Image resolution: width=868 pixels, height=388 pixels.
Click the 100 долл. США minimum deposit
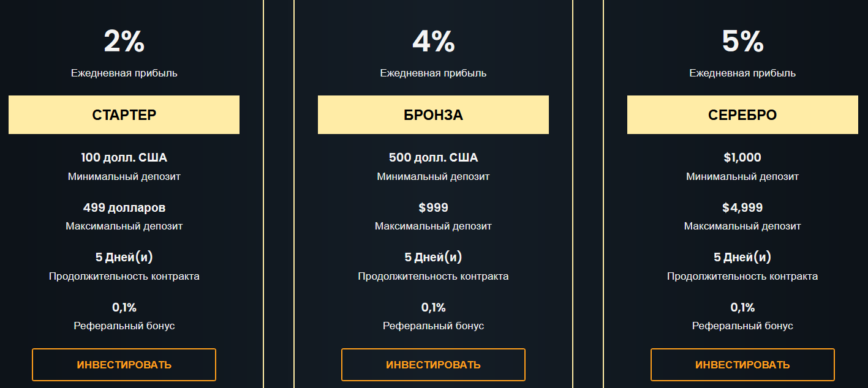tap(124, 157)
